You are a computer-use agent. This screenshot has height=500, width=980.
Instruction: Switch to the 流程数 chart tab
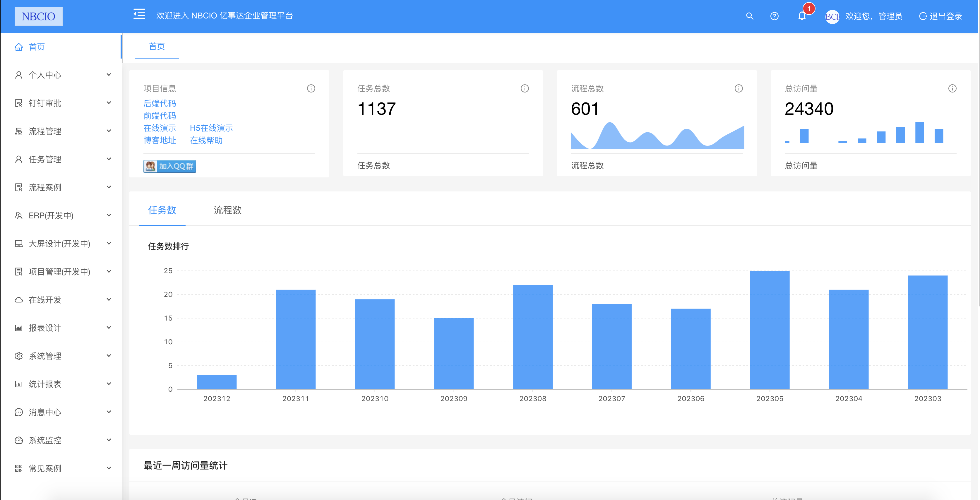[227, 210]
